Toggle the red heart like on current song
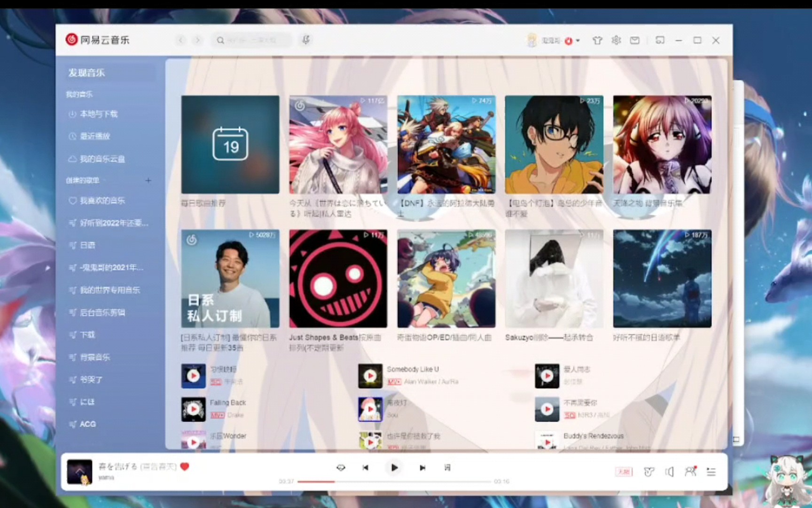 click(x=185, y=467)
